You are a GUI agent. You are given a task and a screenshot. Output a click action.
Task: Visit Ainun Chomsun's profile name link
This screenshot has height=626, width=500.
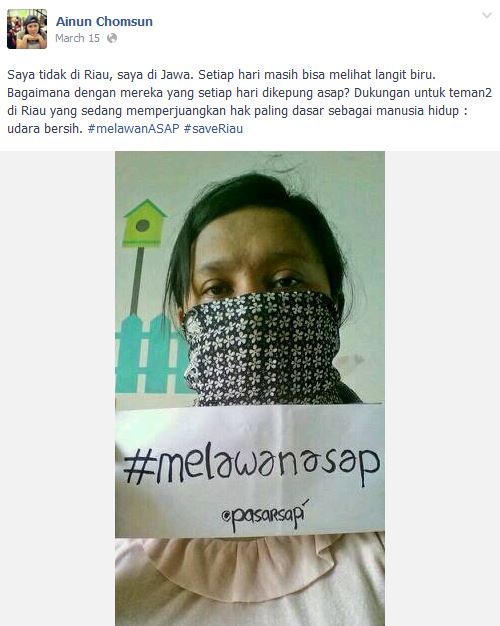pos(104,21)
